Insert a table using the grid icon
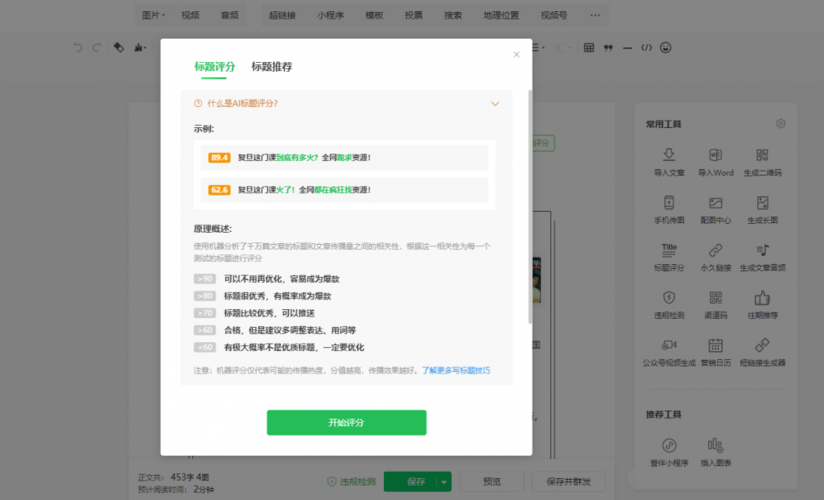 589,48
